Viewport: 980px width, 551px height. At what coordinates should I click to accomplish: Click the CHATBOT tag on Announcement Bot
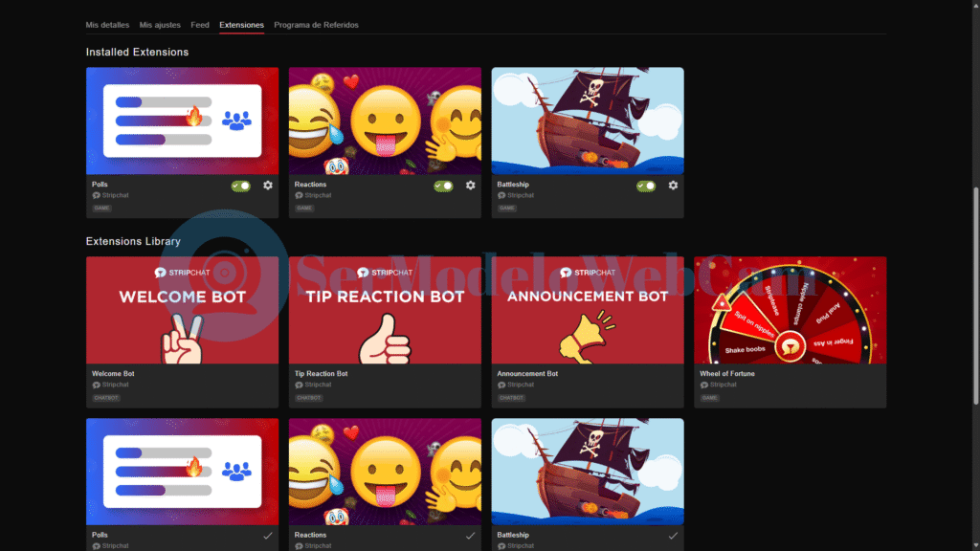(x=511, y=398)
